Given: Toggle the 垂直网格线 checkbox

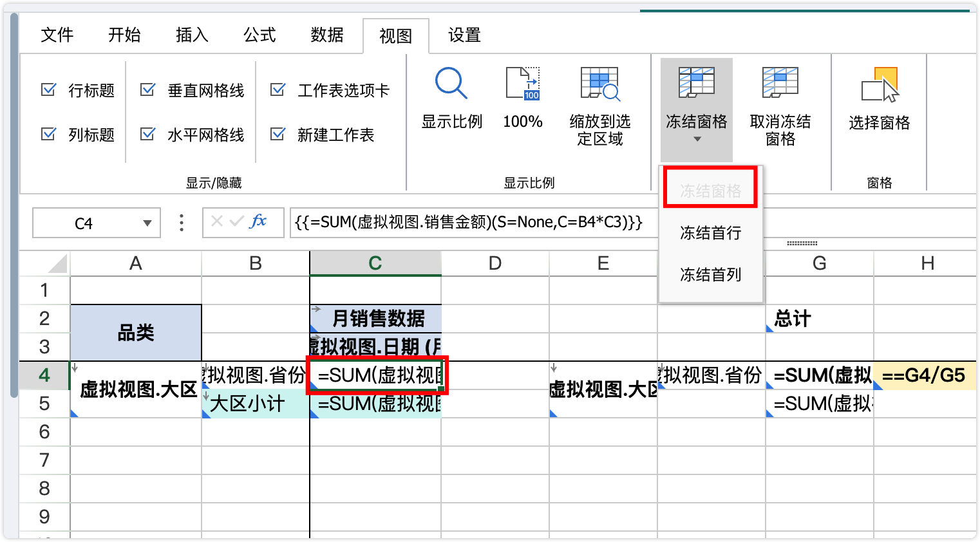Looking at the screenshot, I should [x=147, y=91].
